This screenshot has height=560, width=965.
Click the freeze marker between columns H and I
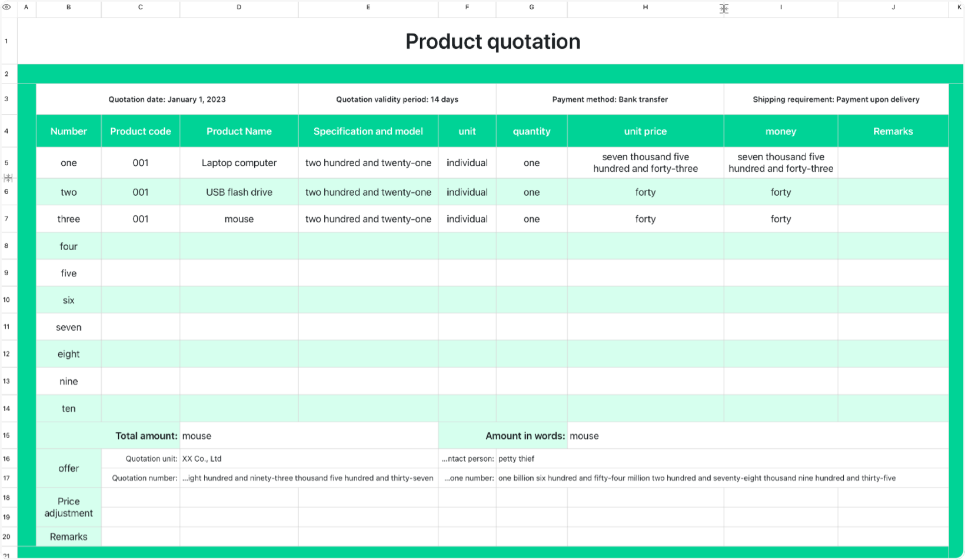pyautogui.click(x=724, y=8)
